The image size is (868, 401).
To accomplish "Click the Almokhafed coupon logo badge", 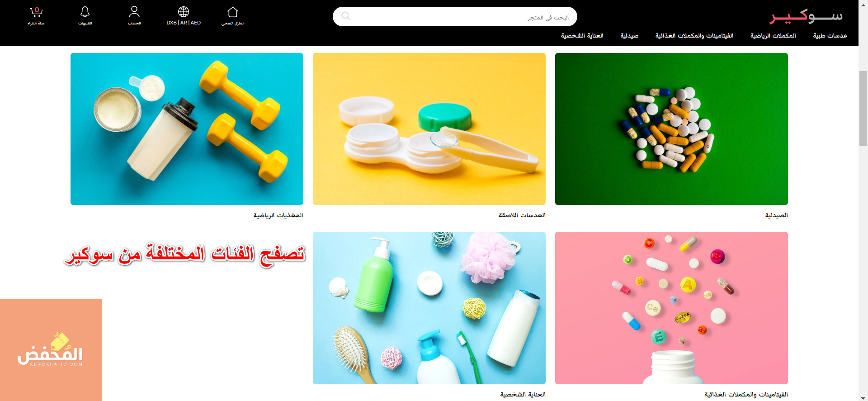I will pos(51,350).
